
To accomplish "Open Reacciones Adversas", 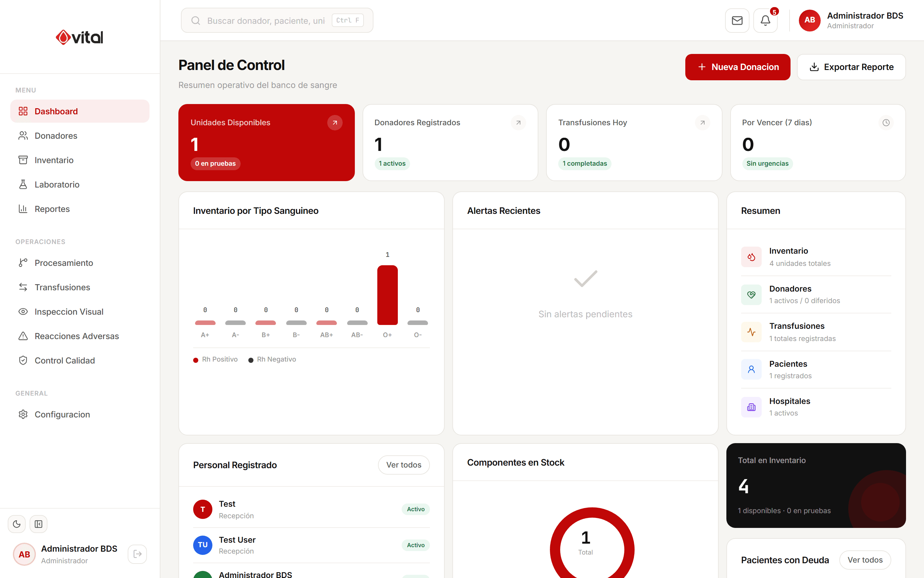I will click(80, 337).
